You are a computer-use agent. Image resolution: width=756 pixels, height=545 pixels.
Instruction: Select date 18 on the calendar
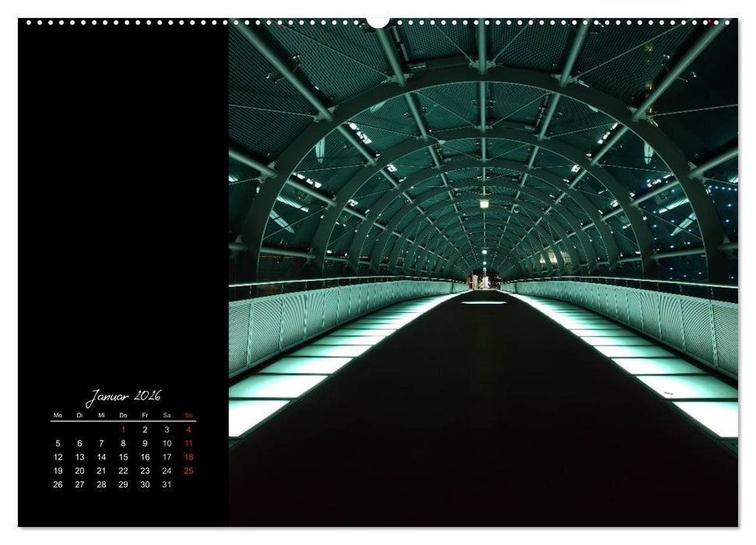tap(188, 456)
